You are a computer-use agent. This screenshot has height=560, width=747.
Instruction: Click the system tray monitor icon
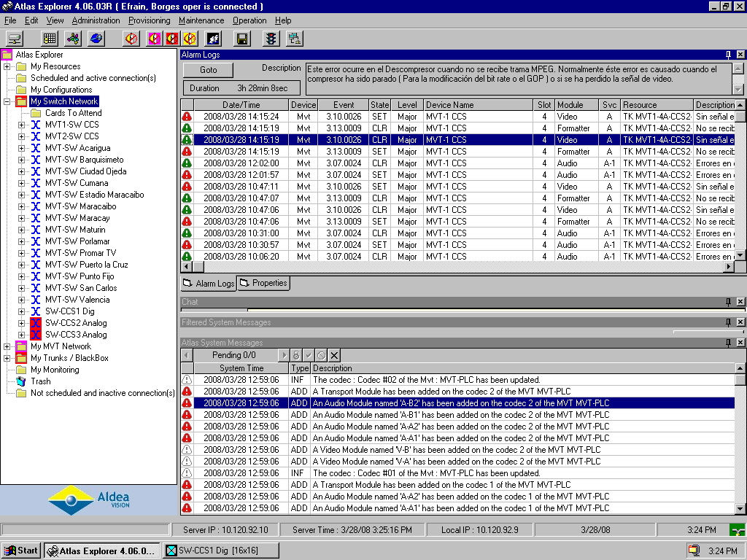click(x=694, y=551)
